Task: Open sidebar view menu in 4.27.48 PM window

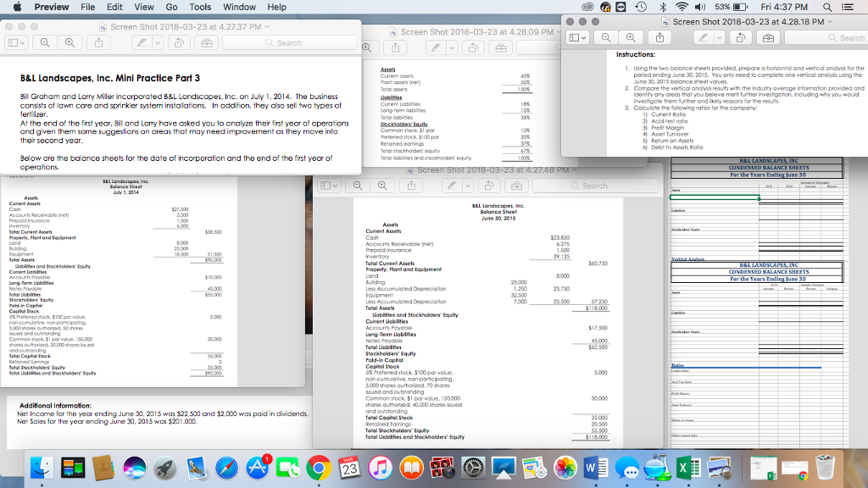Action: pos(329,186)
